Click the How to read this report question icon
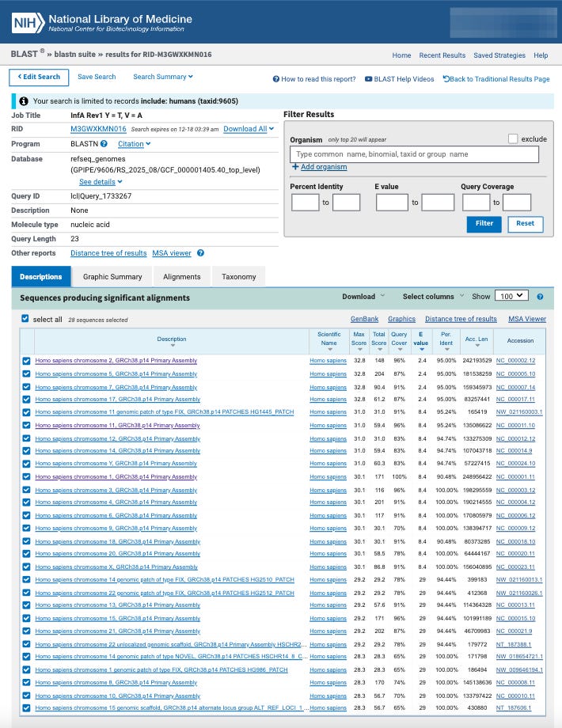The height and width of the screenshot is (728, 562). coord(276,79)
